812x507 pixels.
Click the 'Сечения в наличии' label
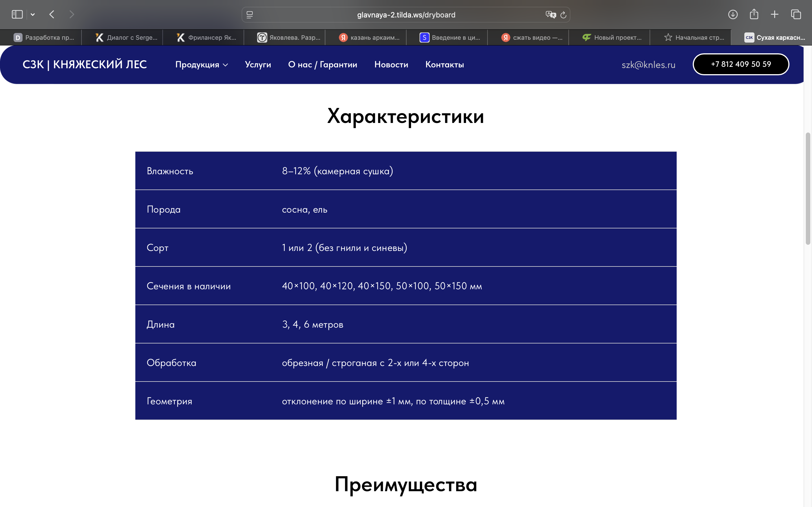(x=189, y=286)
